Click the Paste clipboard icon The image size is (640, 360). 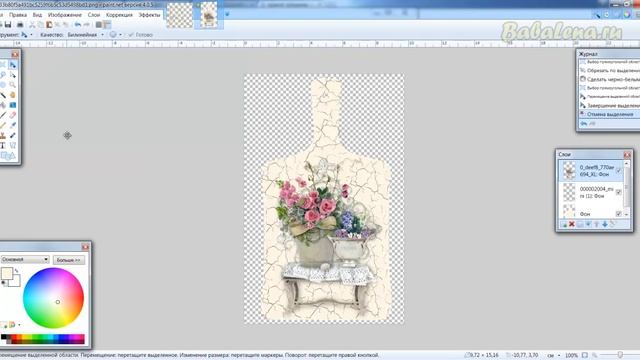49,25
